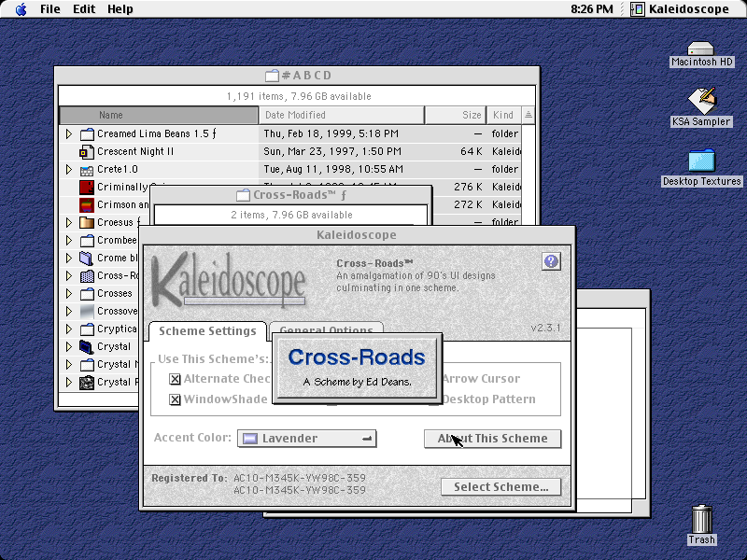
Task: Expand the Crystal folder with dark icon
Action: [69, 346]
